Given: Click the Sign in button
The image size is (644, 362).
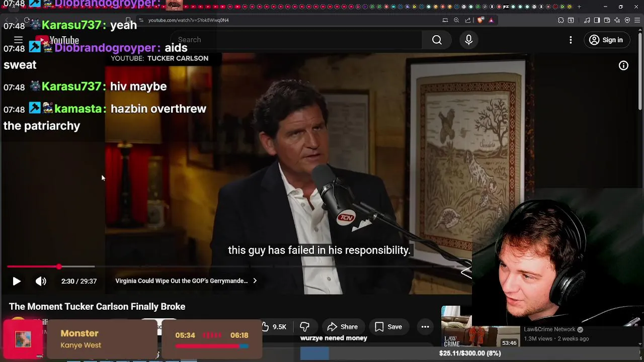Looking at the screenshot, I should coord(606,40).
